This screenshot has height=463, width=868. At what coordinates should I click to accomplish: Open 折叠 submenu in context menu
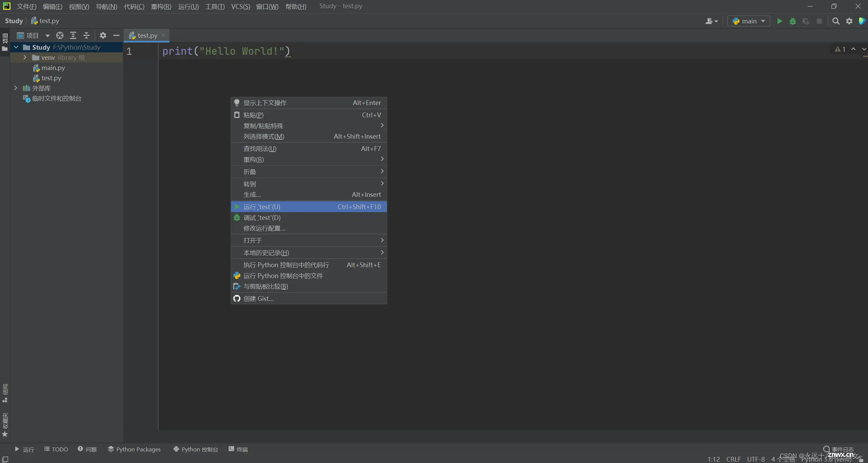point(309,172)
